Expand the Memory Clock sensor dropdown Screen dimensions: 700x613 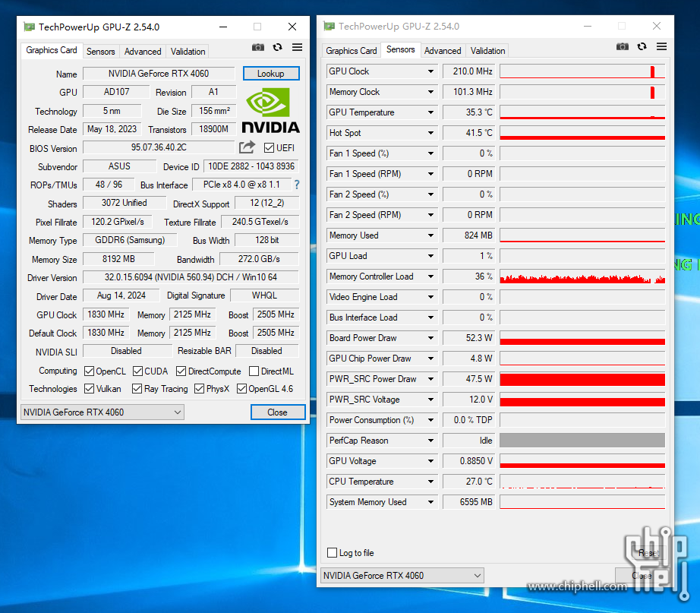point(430,92)
